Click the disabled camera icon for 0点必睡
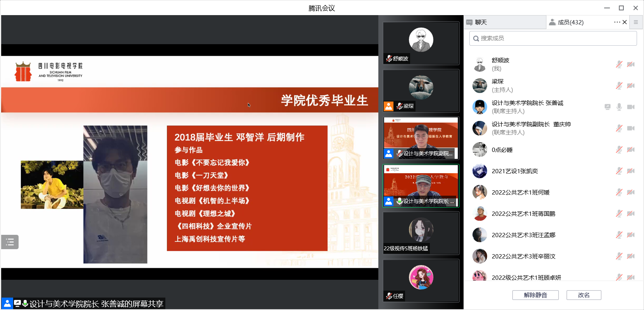644x310 pixels. point(631,150)
